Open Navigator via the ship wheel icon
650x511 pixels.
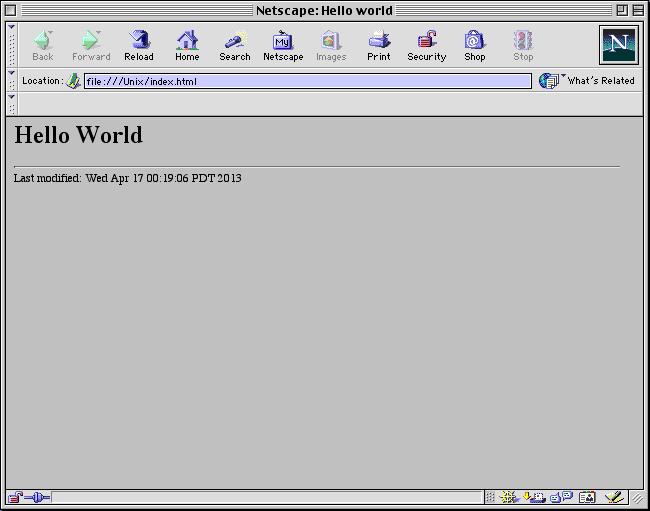[509, 496]
